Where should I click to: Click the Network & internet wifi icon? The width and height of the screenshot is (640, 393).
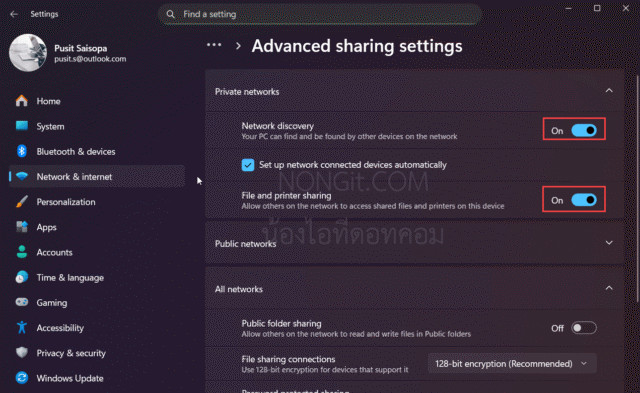(22, 176)
